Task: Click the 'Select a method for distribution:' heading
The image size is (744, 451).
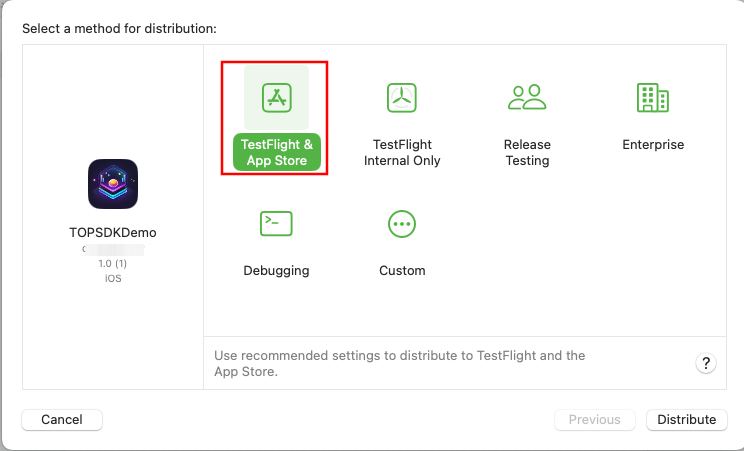Action: point(119,28)
